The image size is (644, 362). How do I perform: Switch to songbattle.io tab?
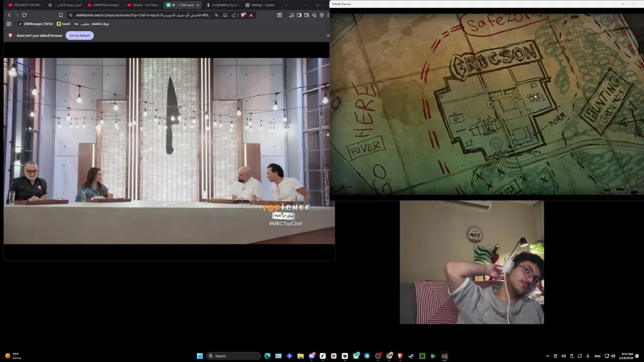(223, 5)
